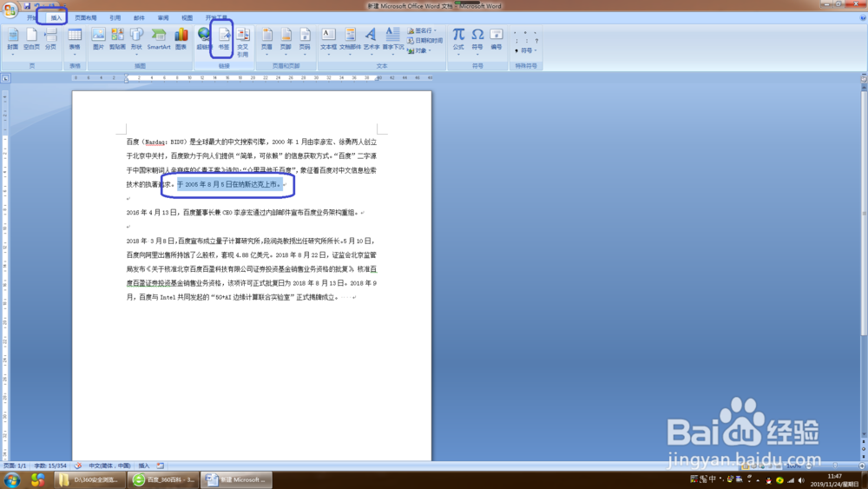Click the highlighted sentence 于2005年8月5日在纳斯达克上市
This screenshot has height=489, width=868.
[229, 184]
